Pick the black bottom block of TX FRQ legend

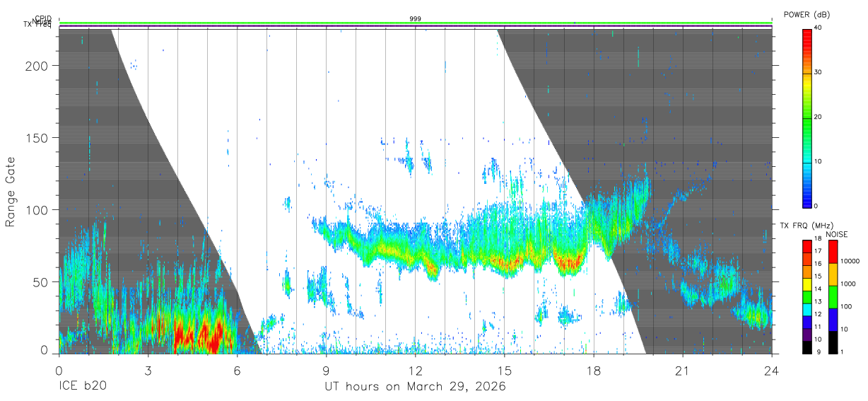[807, 347]
